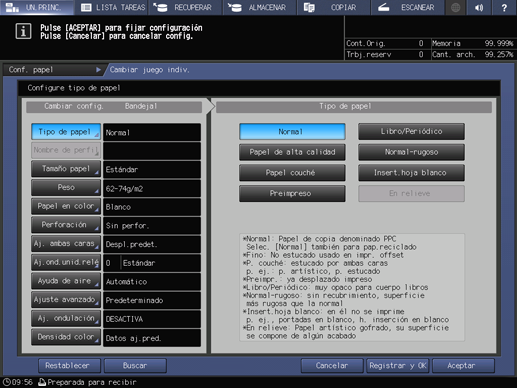The height and width of the screenshot is (388, 517).
Task: Click the printer status icon near Preparada
Action: 42,382
